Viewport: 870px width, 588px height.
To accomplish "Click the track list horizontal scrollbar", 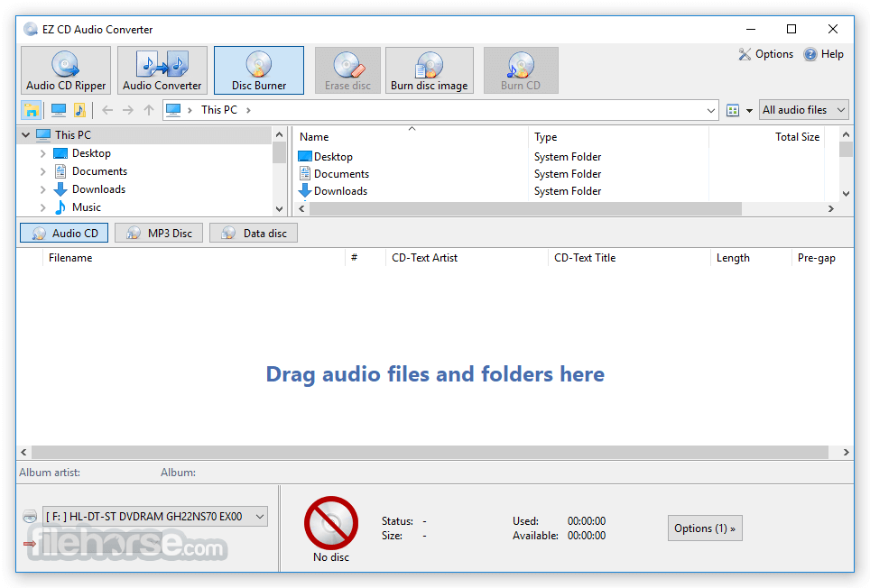I will 430,452.
